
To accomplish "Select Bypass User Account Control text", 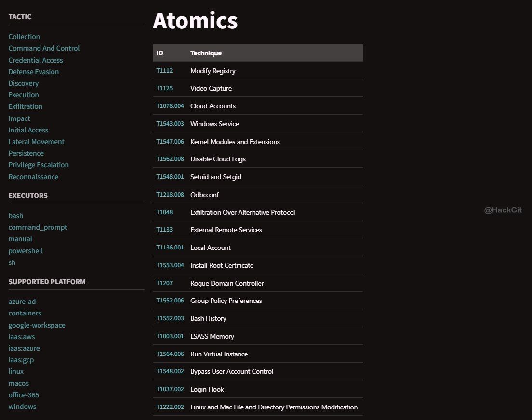I will [232, 371].
